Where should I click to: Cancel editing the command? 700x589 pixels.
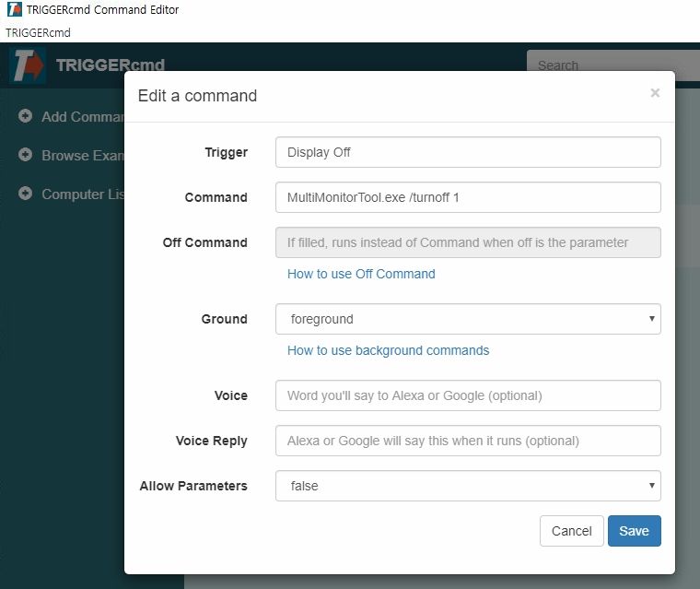(571, 531)
